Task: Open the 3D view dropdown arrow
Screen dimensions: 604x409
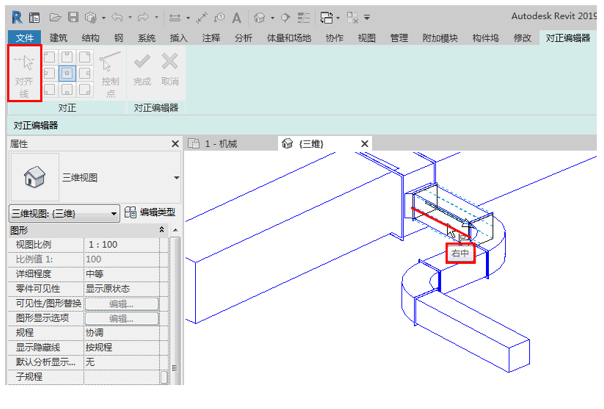Action: point(272,18)
